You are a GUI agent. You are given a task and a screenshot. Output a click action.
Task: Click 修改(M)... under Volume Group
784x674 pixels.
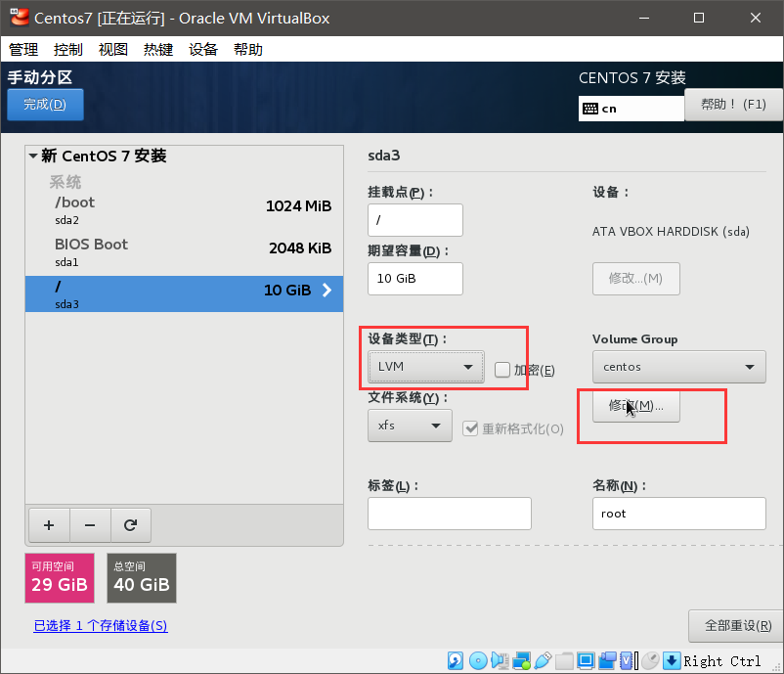[x=636, y=406]
